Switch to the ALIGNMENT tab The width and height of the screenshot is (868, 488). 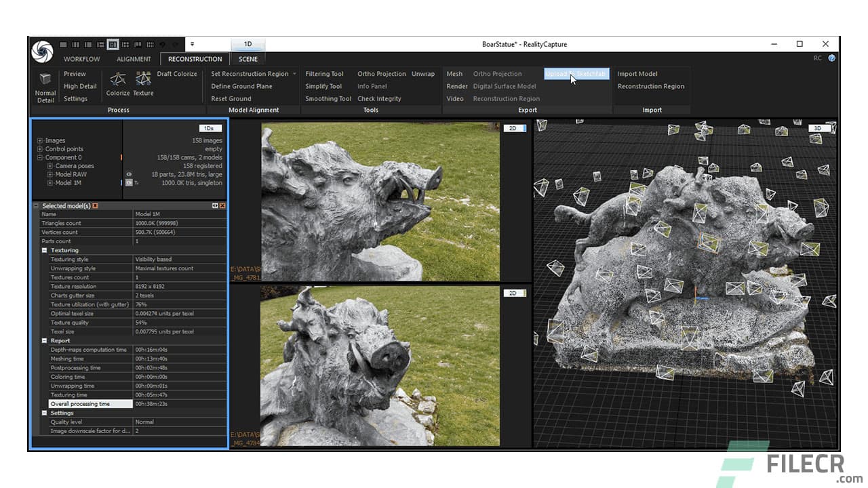coord(134,59)
